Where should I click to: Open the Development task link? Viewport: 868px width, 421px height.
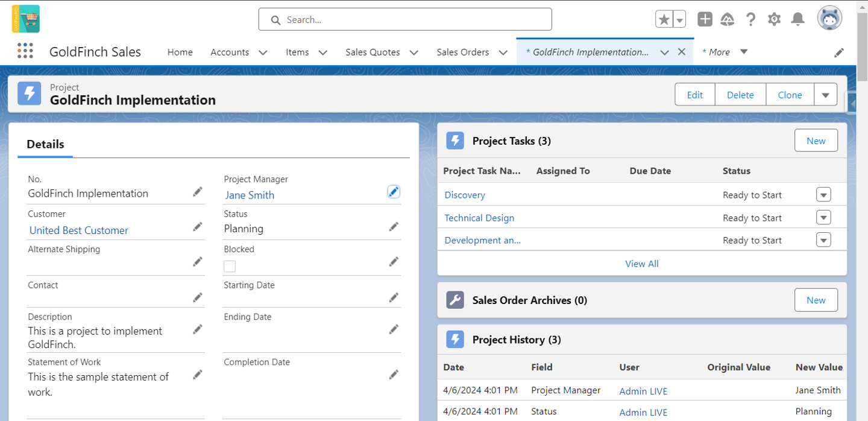(483, 240)
